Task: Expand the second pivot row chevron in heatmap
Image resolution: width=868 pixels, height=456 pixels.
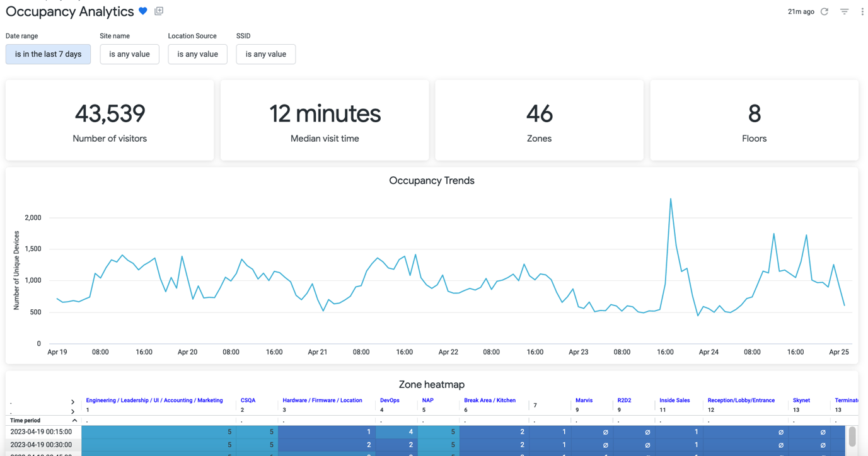Action: click(x=72, y=411)
